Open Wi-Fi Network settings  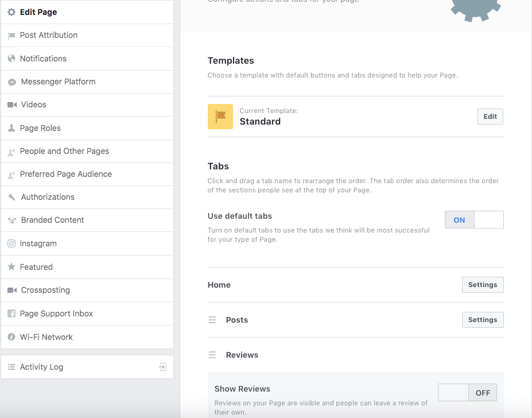[x=87, y=337]
